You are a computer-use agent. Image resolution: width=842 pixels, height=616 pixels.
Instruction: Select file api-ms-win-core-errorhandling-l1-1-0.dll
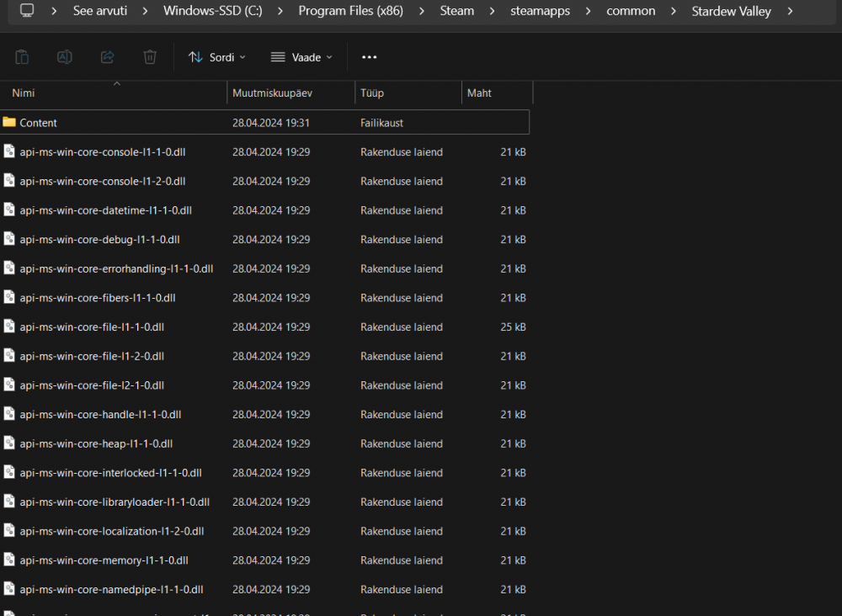click(x=116, y=268)
